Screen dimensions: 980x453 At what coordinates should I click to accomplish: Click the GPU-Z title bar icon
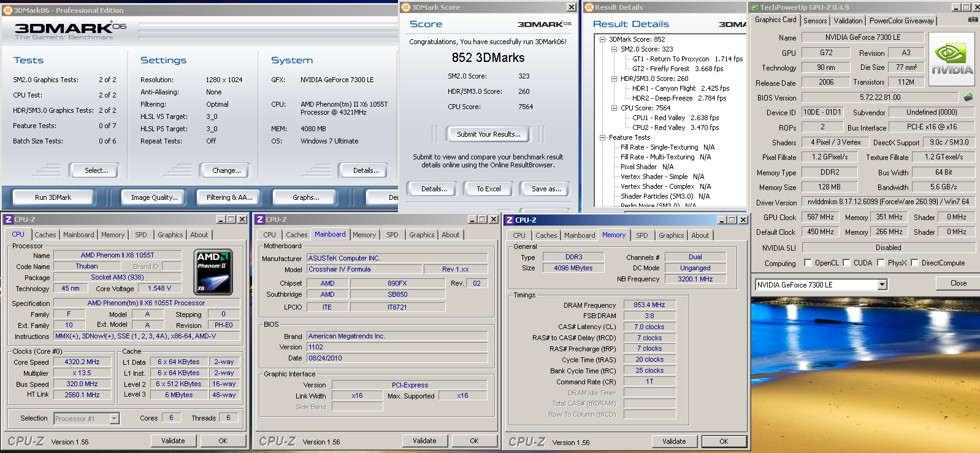755,7
